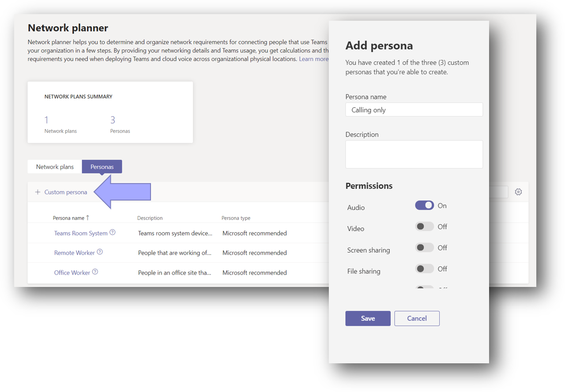Image resolution: width=565 pixels, height=392 pixels.
Task: Click the plus icon next to Custom persona
Action: coord(38,192)
